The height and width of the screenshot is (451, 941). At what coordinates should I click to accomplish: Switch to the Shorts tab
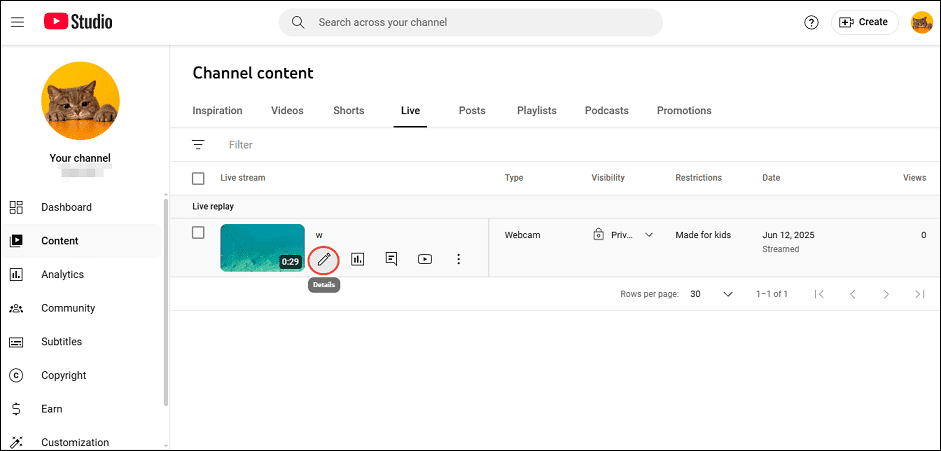click(349, 111)
